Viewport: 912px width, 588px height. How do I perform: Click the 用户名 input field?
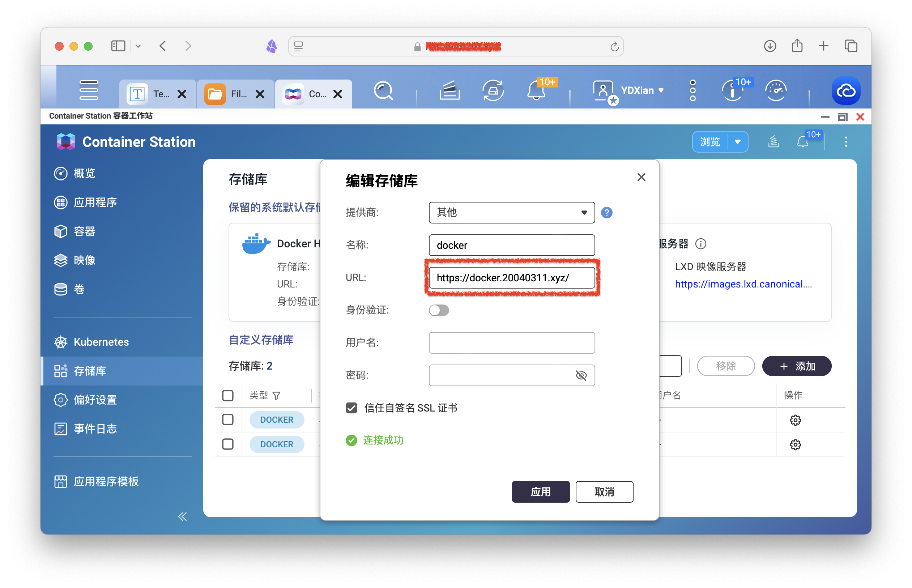click(512, 343)
